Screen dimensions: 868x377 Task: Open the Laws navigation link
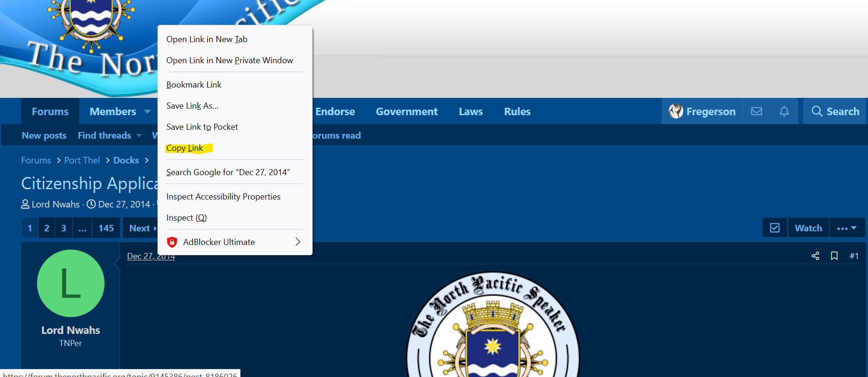pyautogui.click(x=471, y=111)
